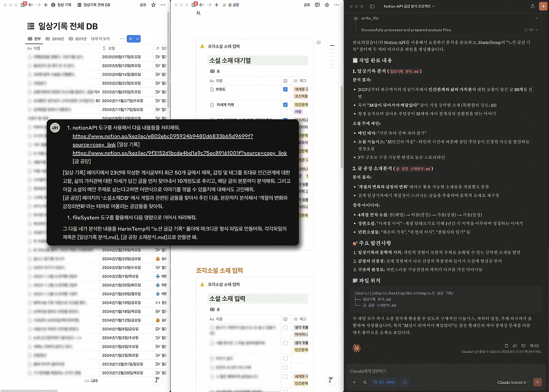Open more options in 일상기록 전체 DB window

pyautogui.click(x=163, y=5)
